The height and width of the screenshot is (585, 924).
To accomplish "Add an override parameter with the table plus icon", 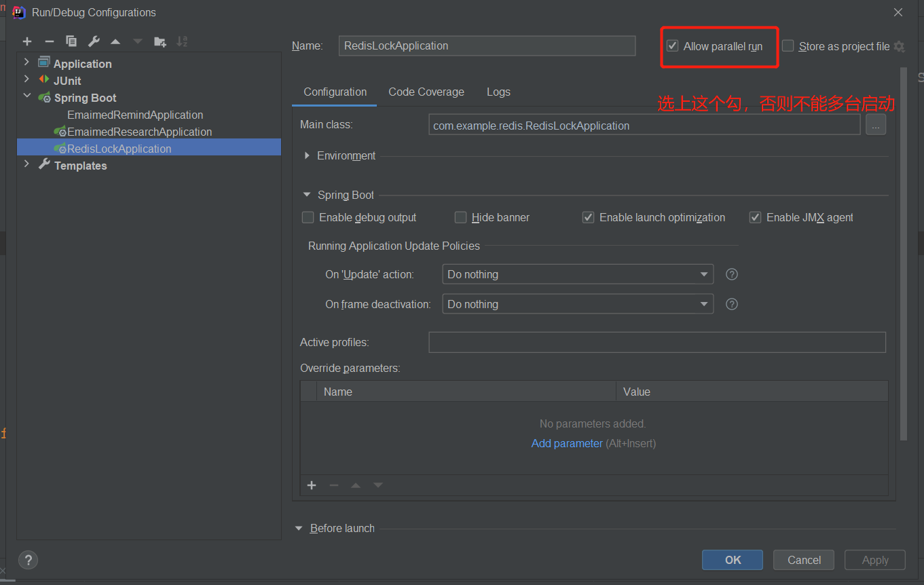I will click(312, 485).
